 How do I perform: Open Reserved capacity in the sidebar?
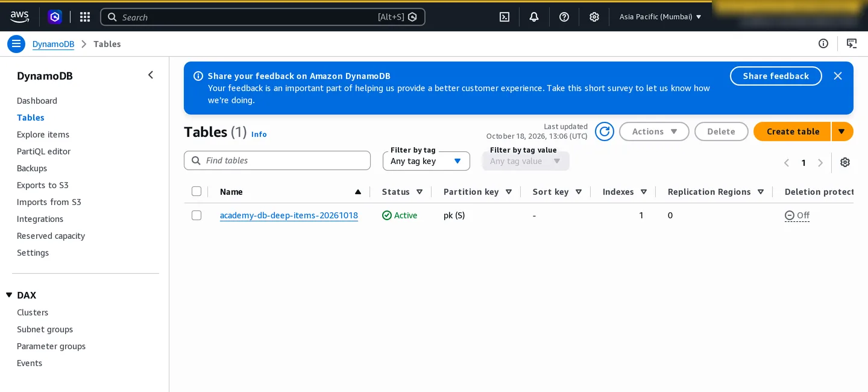(x=51, y=236)
